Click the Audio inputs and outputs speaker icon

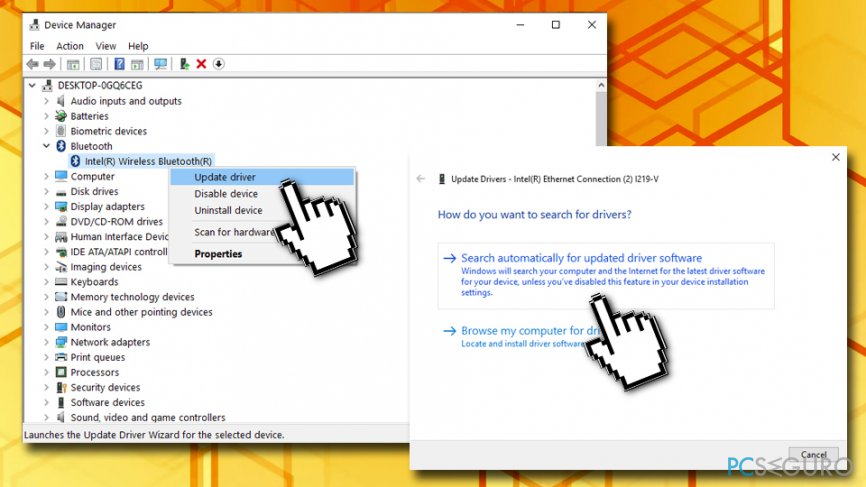pyautogui.click(x=61, y=101)
